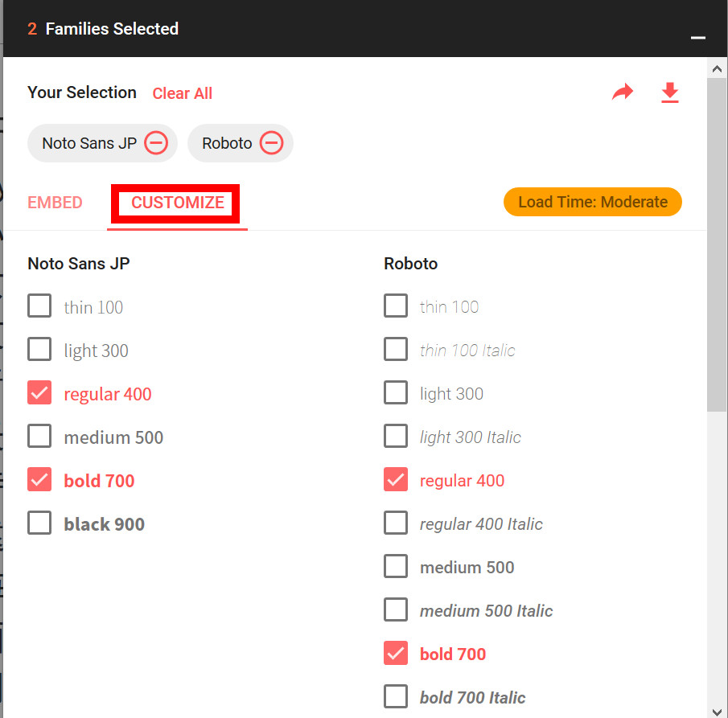Click the Load Time: Moderate badge

tap(592, 202)
